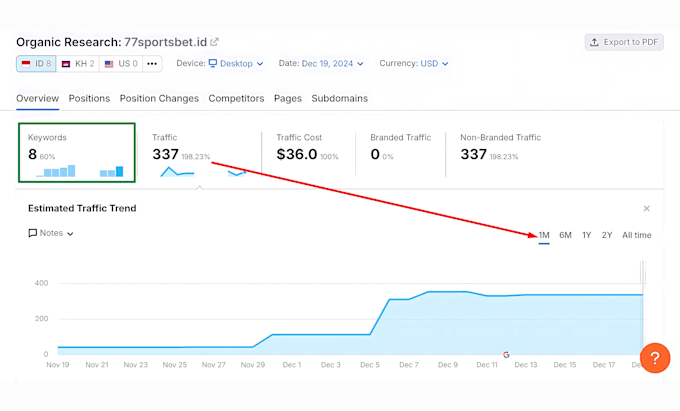
Task: Open the Position Changes tab
Action: [159, 98]
